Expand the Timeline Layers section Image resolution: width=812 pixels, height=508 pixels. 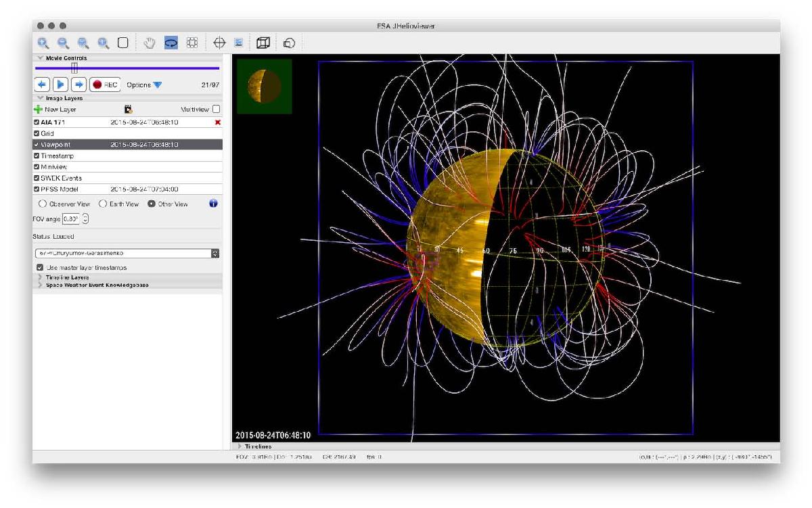[67, 277]
